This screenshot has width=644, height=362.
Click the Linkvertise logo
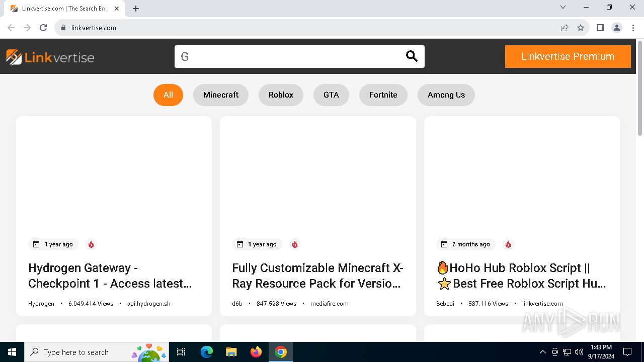point(50,57)
